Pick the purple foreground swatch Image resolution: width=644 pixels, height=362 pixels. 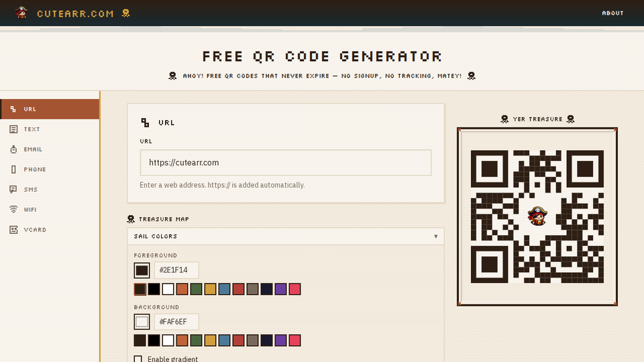tap(280, 289)
